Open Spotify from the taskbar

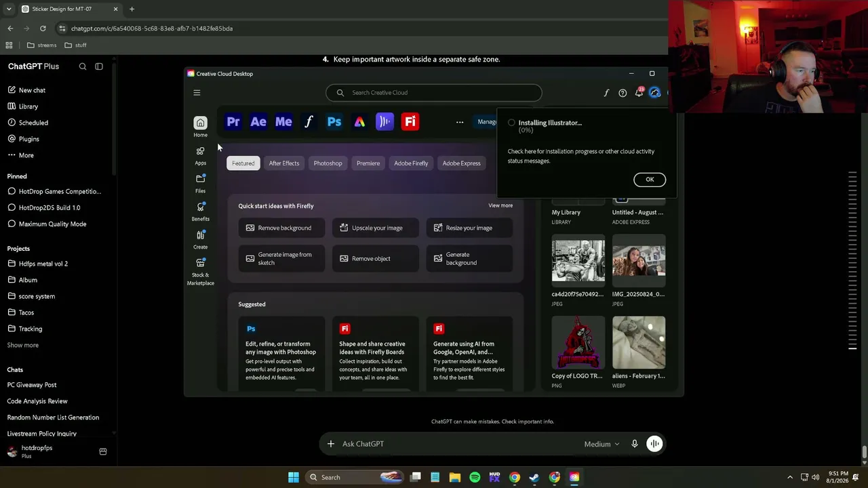point(475,477)
